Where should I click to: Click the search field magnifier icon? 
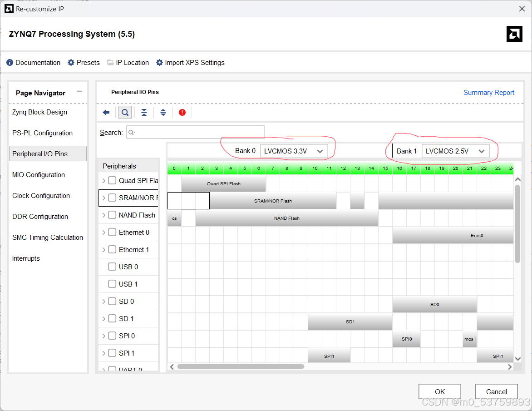click(132, 132)
